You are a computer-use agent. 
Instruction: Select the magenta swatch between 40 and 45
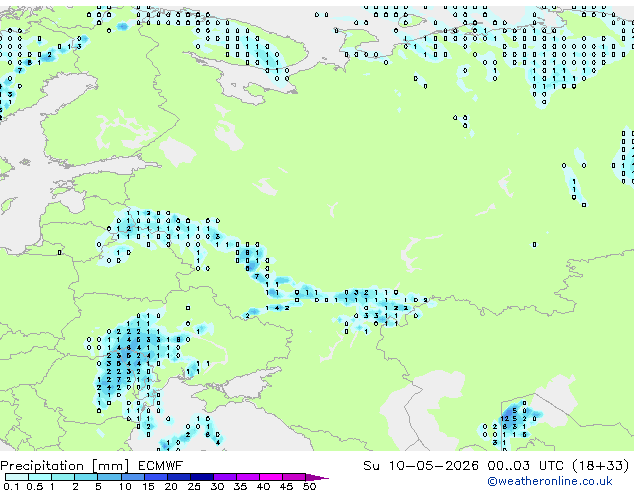pyautogui.click(x=271, y=477)
